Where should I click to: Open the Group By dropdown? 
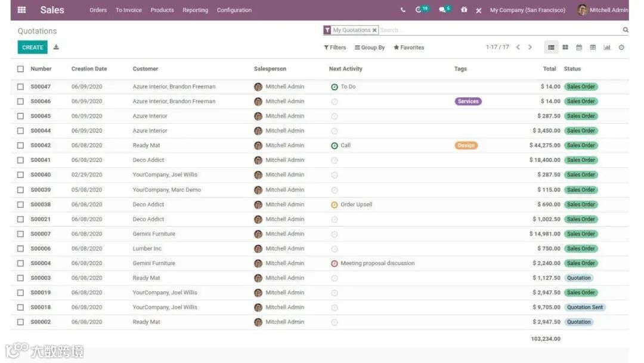(x=370, y=47)
